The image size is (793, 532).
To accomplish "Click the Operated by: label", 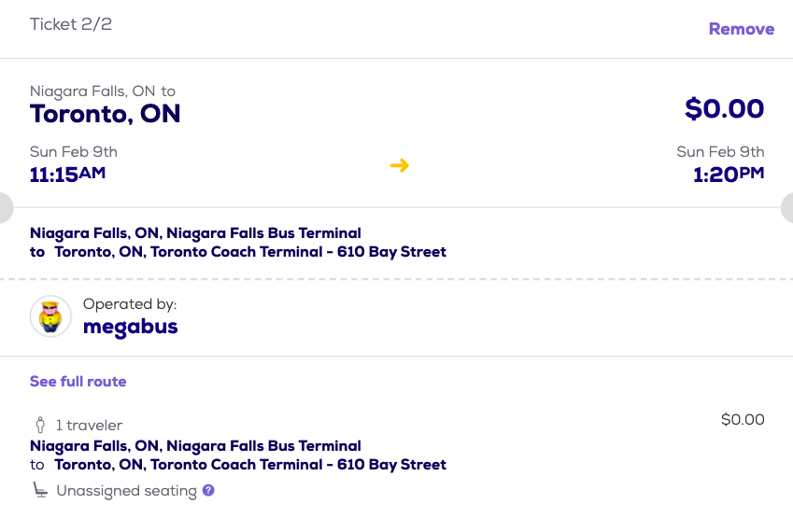I will pyautogui.click(x=130, y=304).
